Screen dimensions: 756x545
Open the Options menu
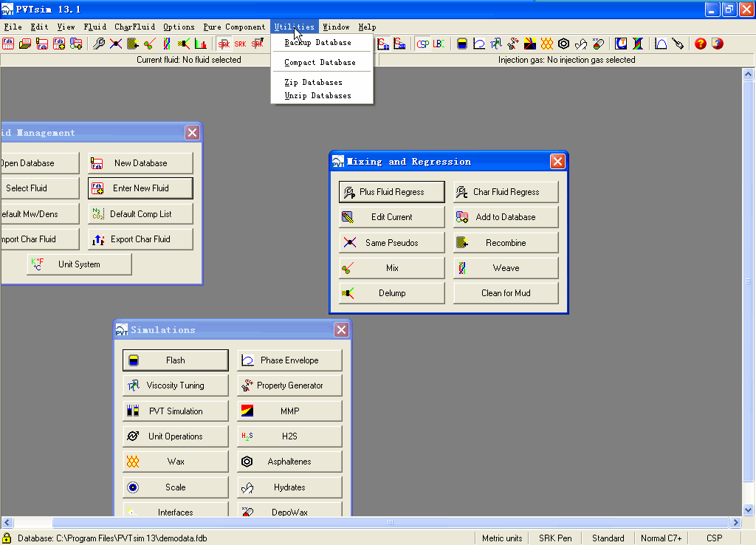pos(179,27)
